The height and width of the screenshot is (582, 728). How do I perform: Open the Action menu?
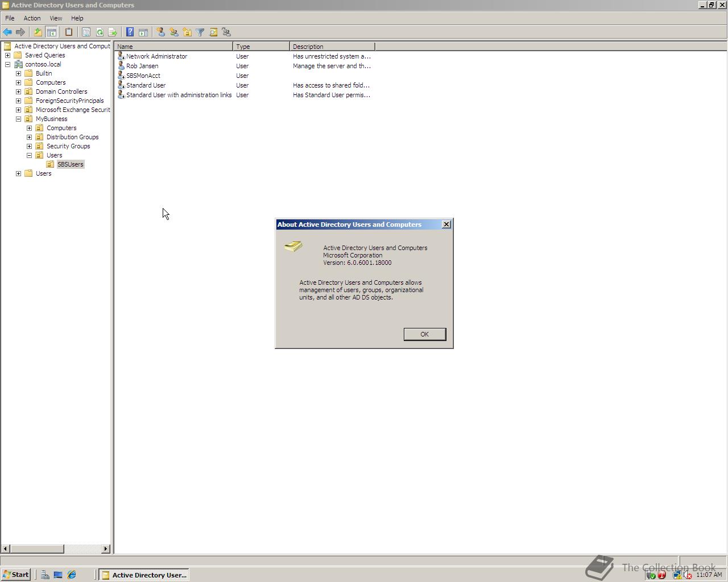click(x=32, y=18)
